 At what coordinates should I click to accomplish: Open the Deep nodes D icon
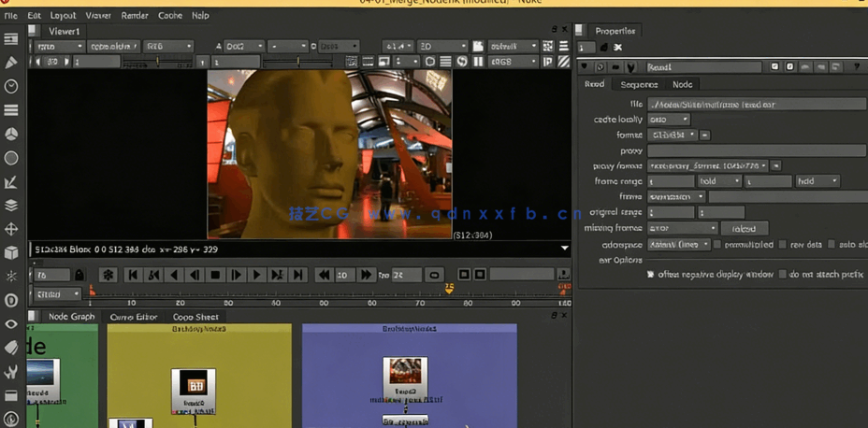click(x=11, y=300)
